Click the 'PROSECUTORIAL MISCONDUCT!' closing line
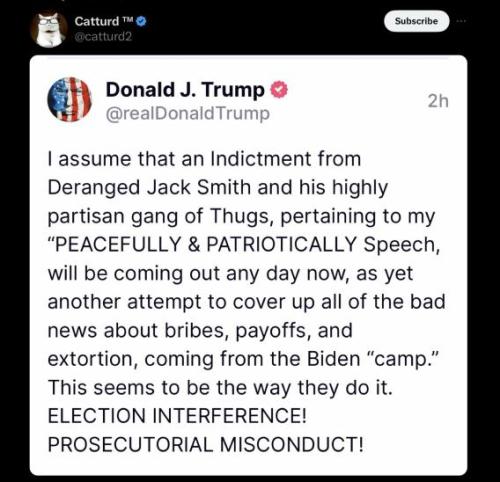The image size is (500, 482). [206, 445]
